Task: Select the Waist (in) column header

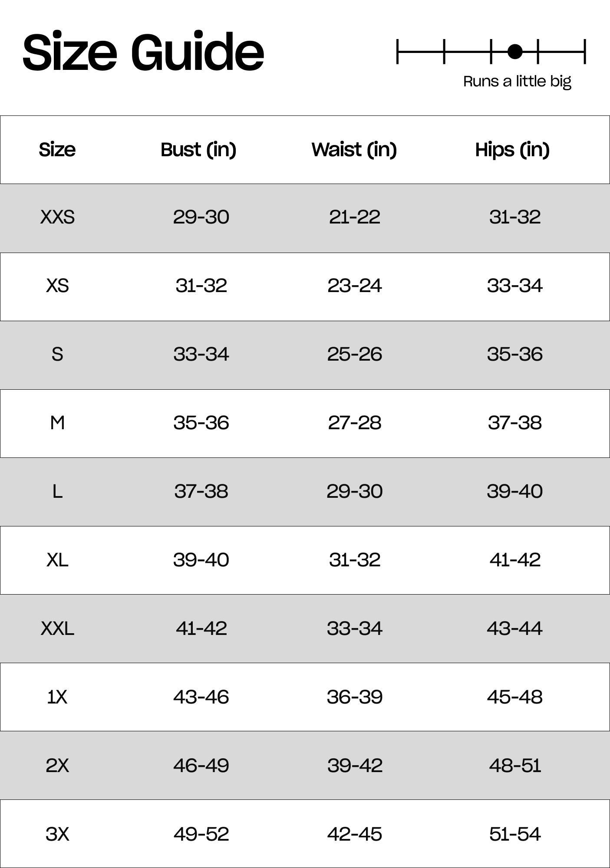Action: (354, 150)
